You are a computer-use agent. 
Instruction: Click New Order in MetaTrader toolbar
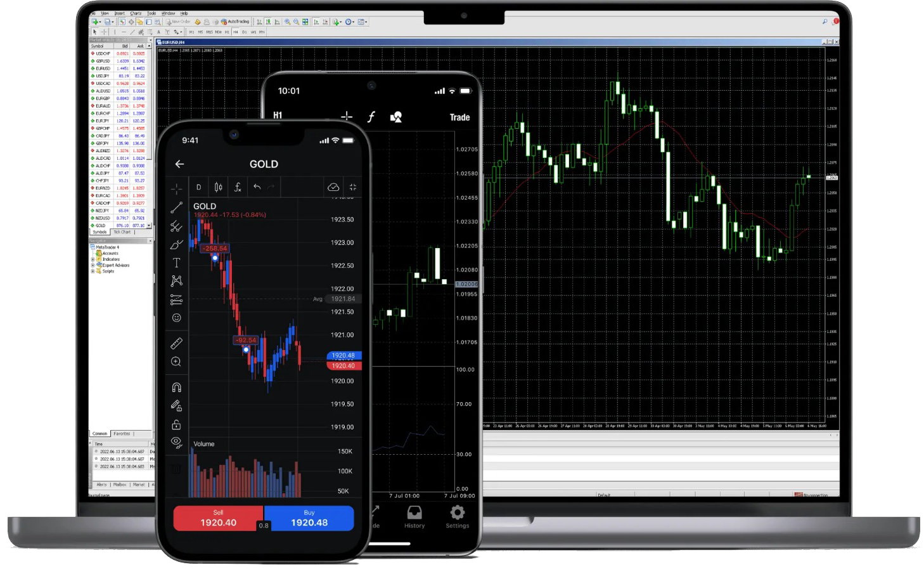click(x=177, y=22)
